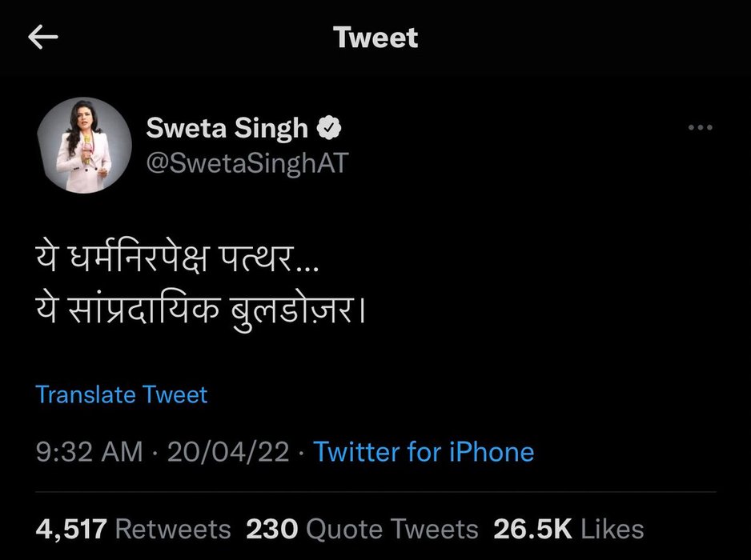Go back using the left arrow
The height and width of the screenshot is (560, 751).
(x=43, y=38)
